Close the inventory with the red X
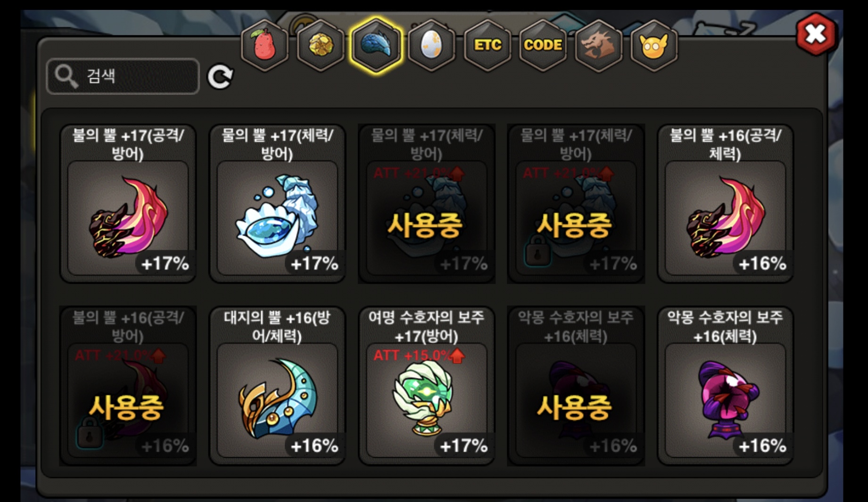Viewport: 868px width, 502px height. tap(816, 34)
